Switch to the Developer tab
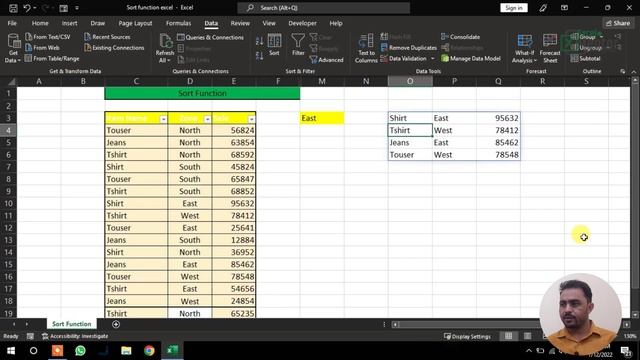The height and width of the screenshot is (360, 640). click(x=302, y=23)
